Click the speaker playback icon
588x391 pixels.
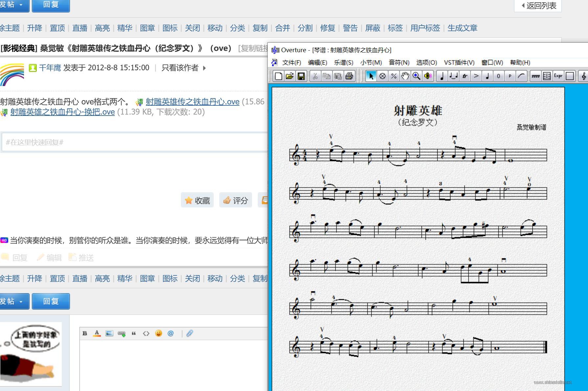tap(428, 76)
